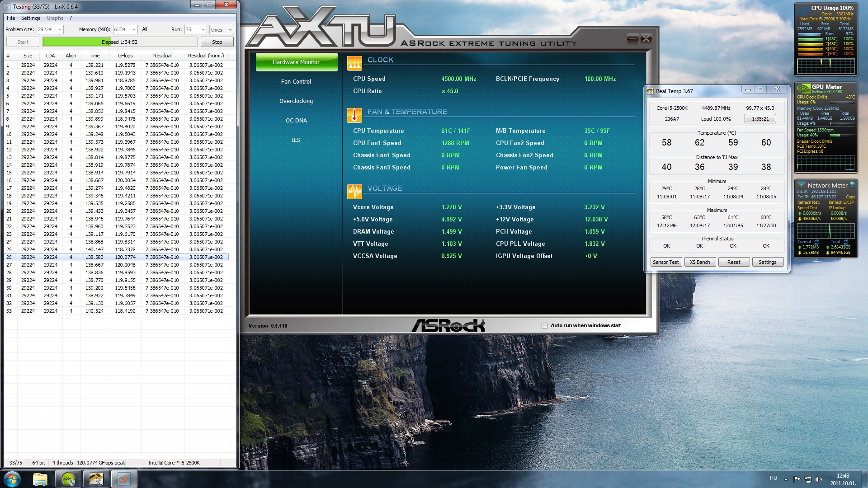
Task: Click the system tray volume speaker icon
Action: click(819, 479)
